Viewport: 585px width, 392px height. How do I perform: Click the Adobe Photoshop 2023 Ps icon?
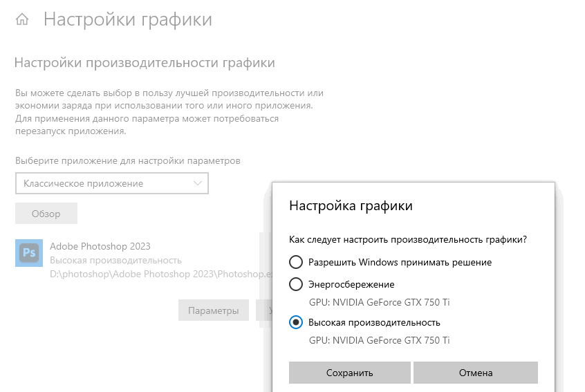click(29, 253)
